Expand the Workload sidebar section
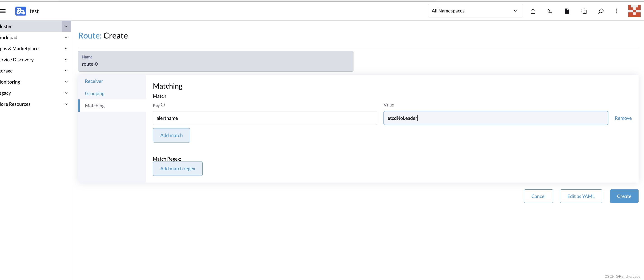 pos(66,38)
